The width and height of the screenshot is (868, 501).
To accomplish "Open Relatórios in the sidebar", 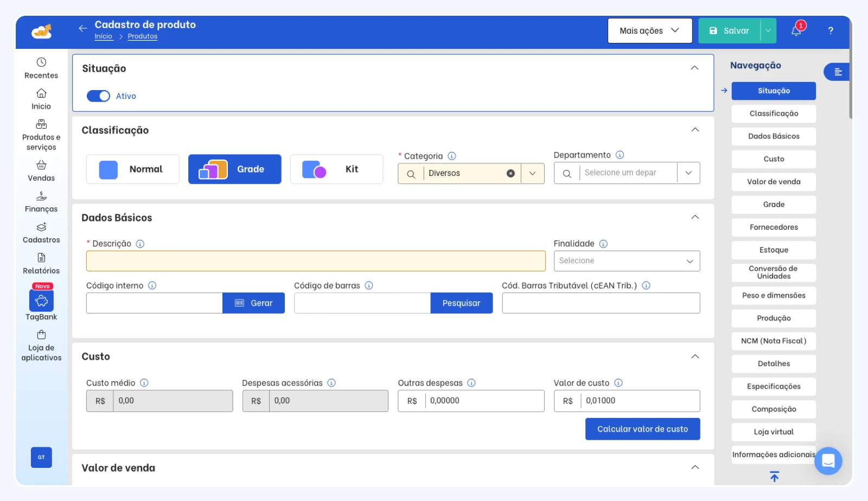I will pos(41,264).
